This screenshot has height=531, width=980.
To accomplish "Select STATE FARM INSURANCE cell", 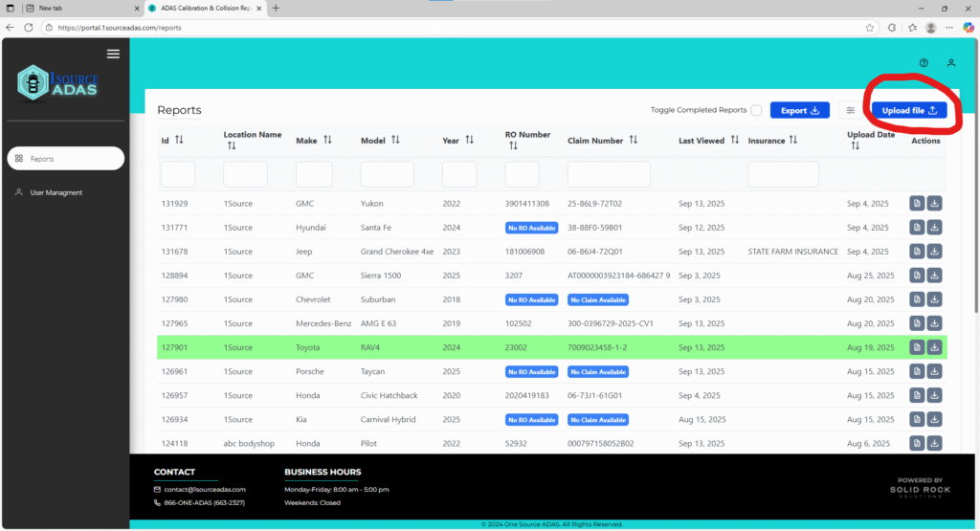I will click(x=793, y=252).
